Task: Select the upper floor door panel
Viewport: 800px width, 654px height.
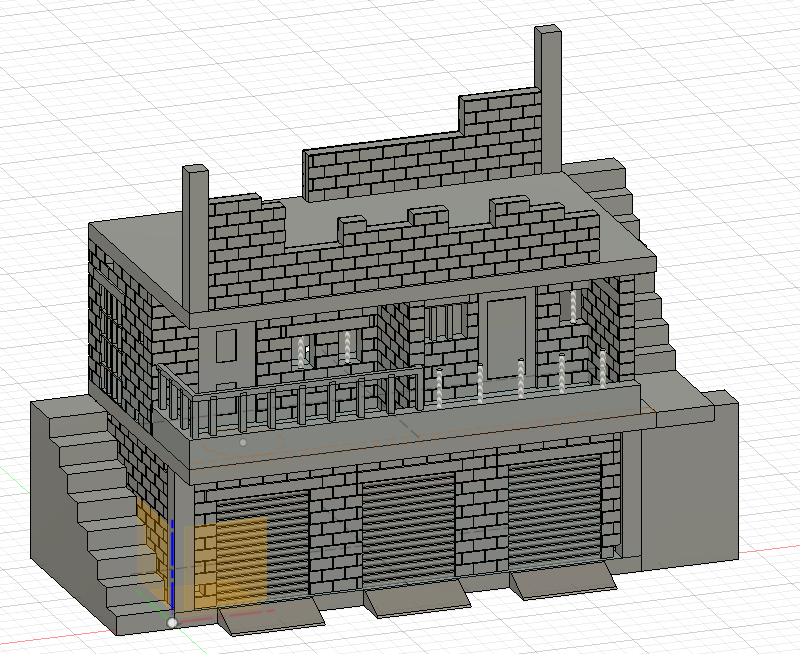Action: 506,338
